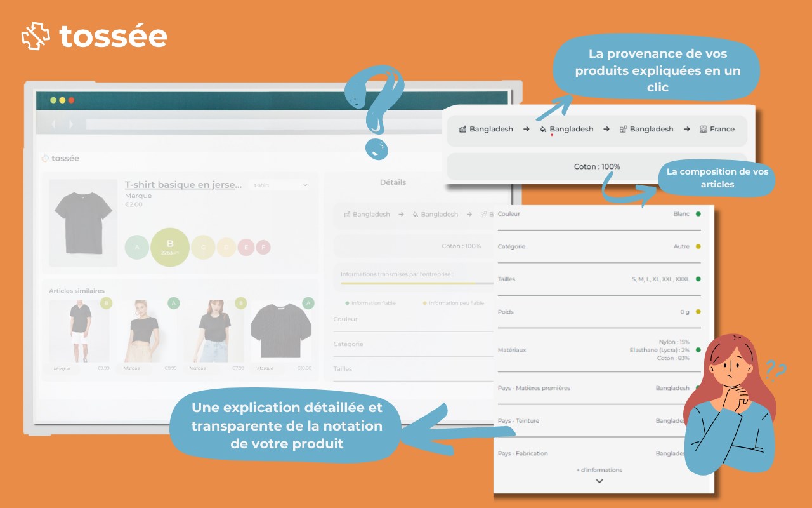This screenshot has height=508, width=812.
Task: Click the "Blanc" colour value
Action: [681, 214]
